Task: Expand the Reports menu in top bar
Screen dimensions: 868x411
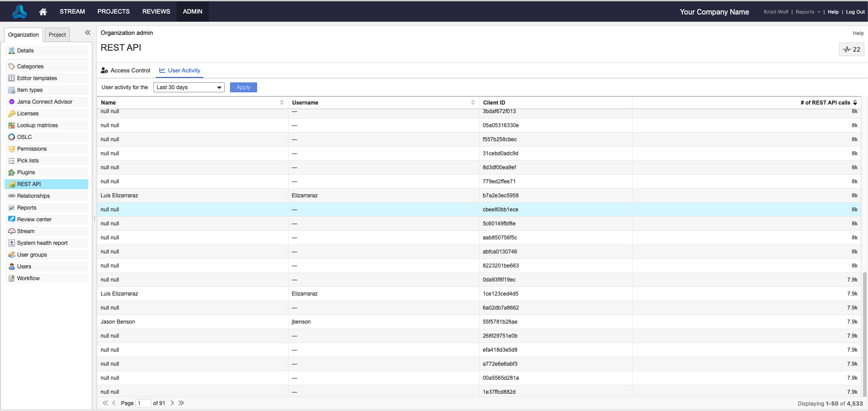Action: 807,12
